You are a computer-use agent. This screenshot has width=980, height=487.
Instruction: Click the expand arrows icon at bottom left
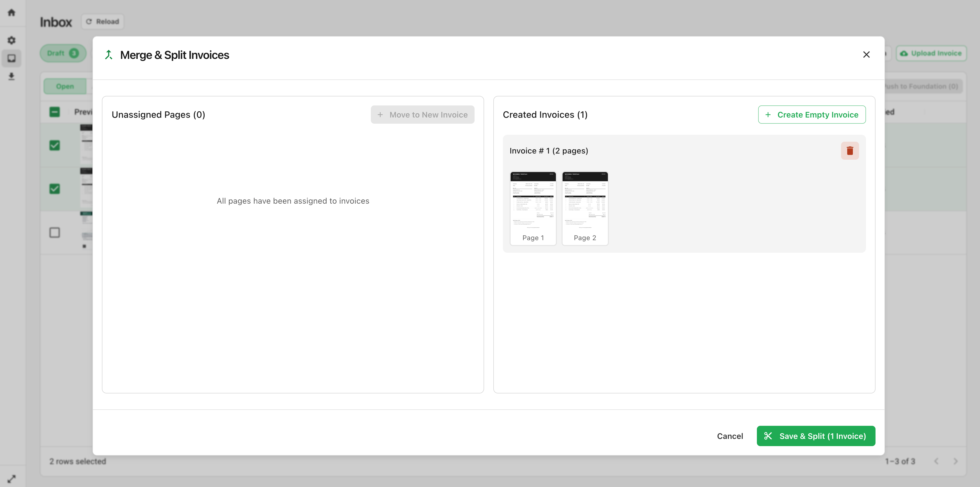pos(11,478)
